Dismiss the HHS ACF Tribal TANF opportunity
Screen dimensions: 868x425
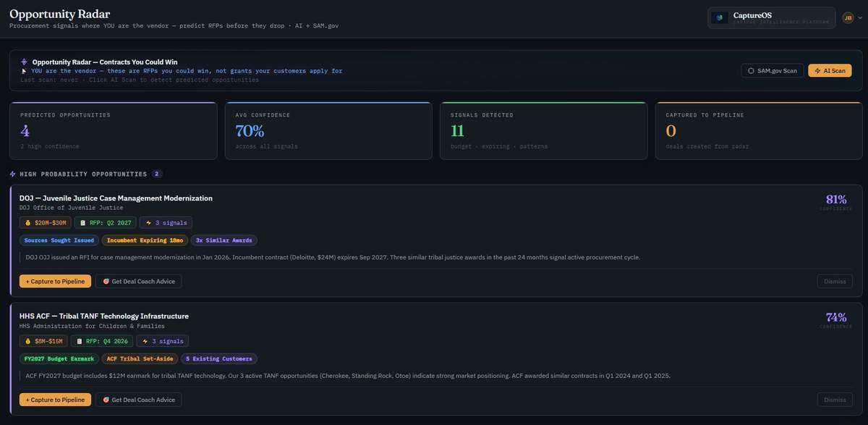pyautogui.click(x=835, y=400)
